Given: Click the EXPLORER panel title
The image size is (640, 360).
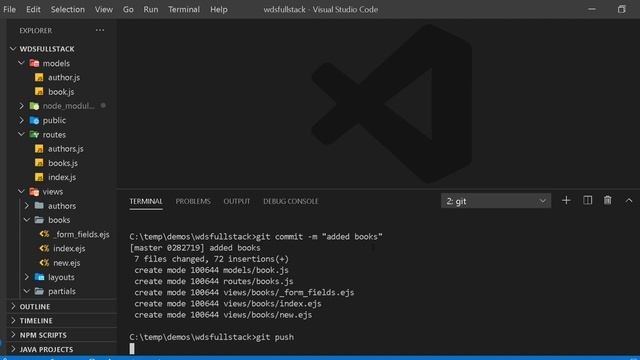Looking at the screenshot, I should click(36, 31).
